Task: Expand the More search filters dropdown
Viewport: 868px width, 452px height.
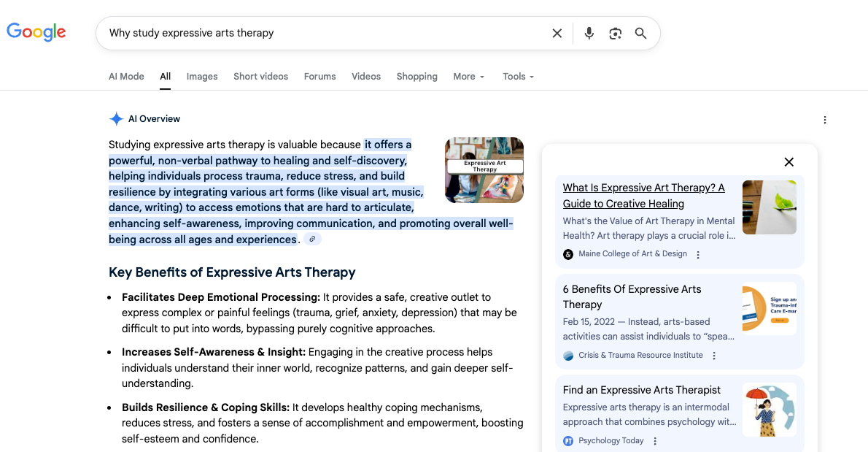Action: (469, 77)
